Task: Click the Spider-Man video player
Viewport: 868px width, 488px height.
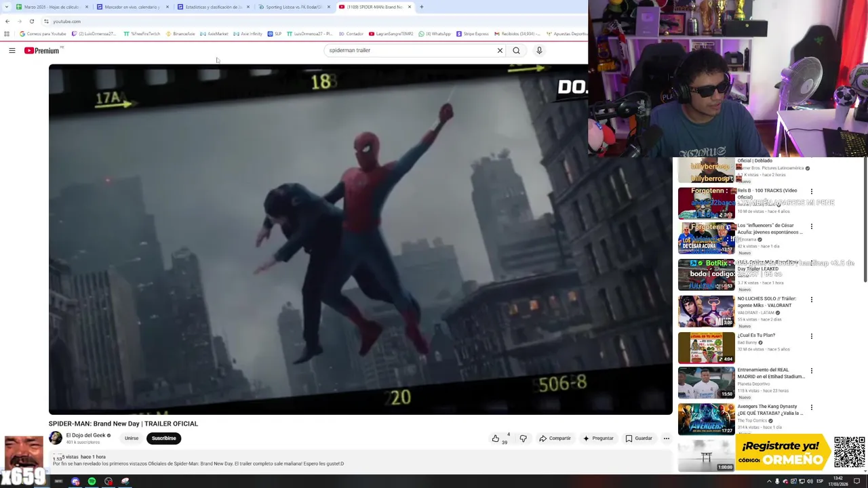Action: point(360,239)
